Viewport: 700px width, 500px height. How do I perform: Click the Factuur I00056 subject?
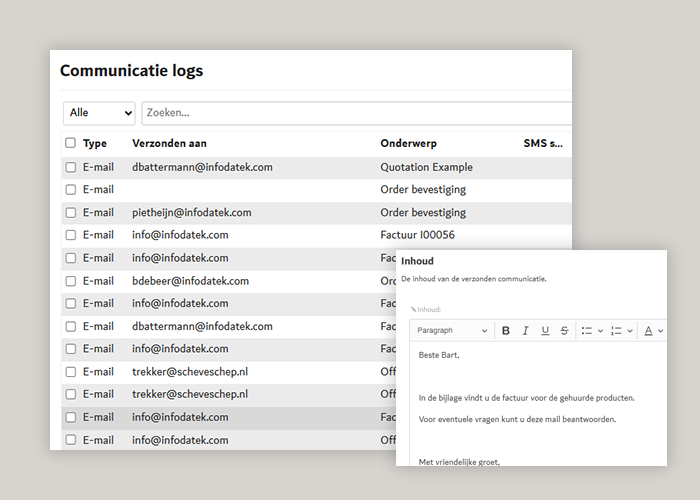click(x=417, y=235)
